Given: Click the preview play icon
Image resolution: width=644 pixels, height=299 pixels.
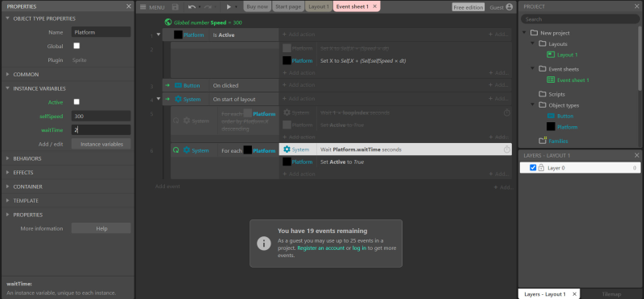Looking at the screenshot, I should (x=229, y=7).
